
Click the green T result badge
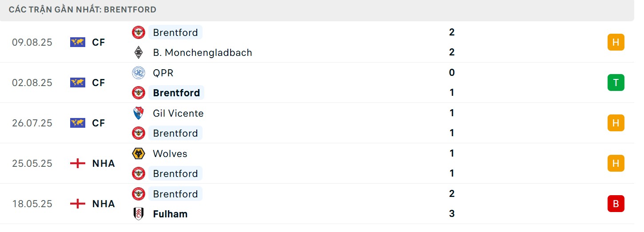point(616,83)
